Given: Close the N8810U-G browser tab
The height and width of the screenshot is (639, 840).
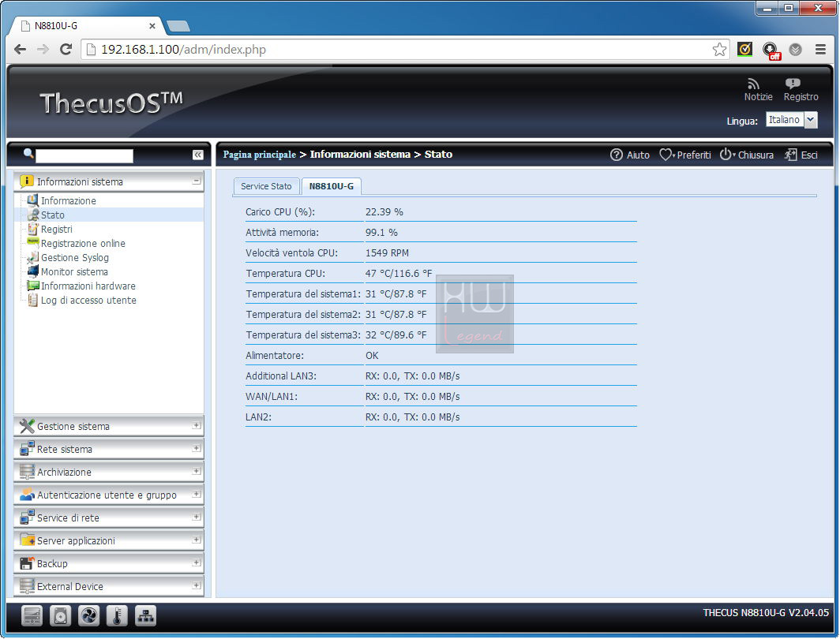Looking at the screenshot, I should point(152,26).
